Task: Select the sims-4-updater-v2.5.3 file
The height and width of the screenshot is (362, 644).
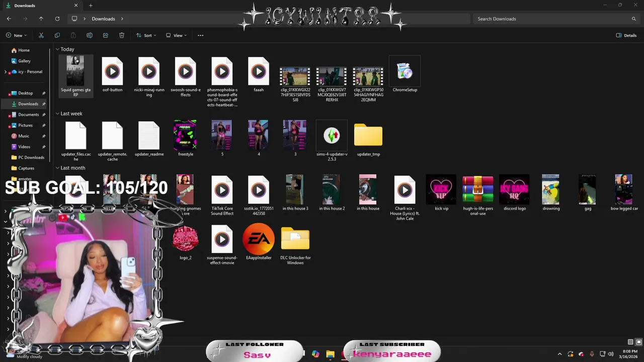Action: coord(332,141)
